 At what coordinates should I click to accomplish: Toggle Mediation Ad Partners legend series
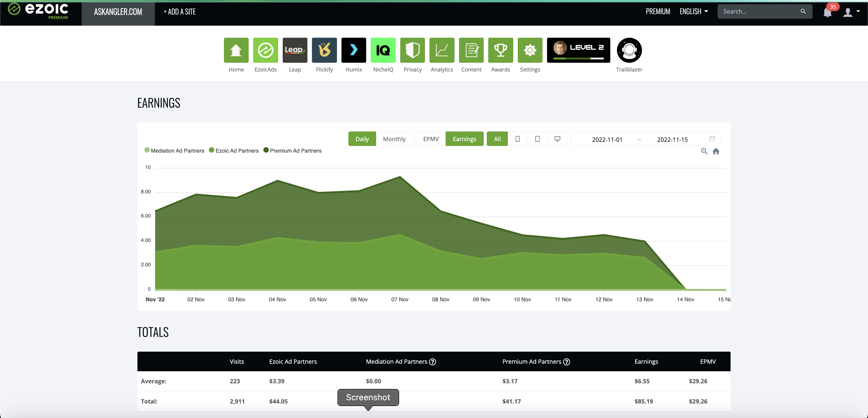pyautogui.click(x=174, y=151)
